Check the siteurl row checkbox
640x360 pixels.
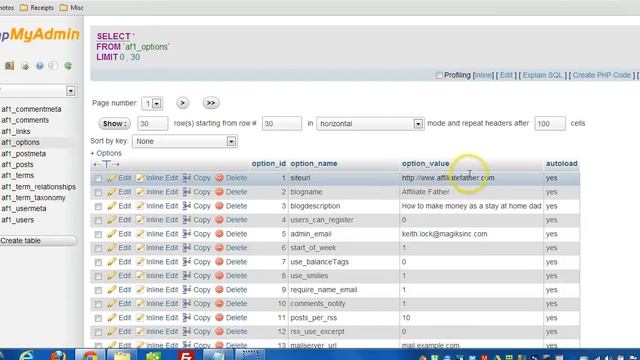[x=98, y=179]
